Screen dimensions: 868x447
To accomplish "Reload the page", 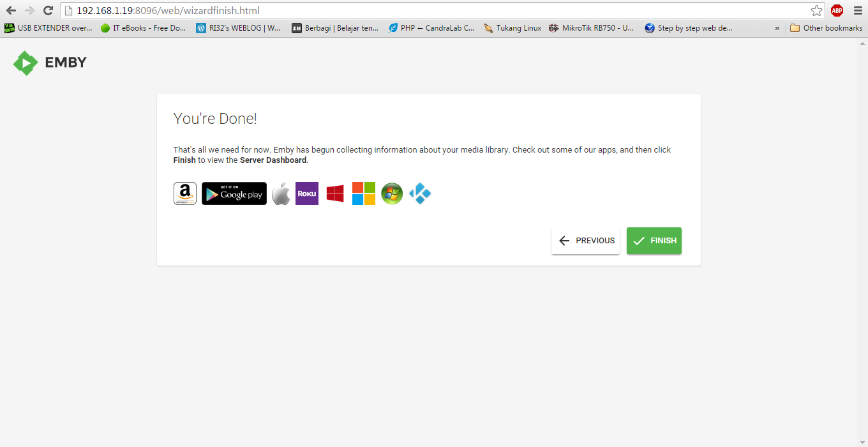I will point(48,10).
